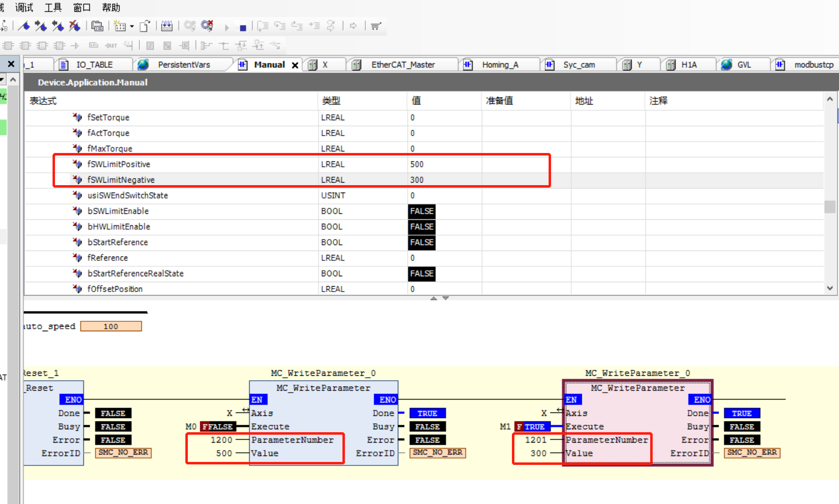Expand declaration pane with down splitter arrow
Image resolution: width=839 pixels, height=504 pixels.
tap(446, 298)
